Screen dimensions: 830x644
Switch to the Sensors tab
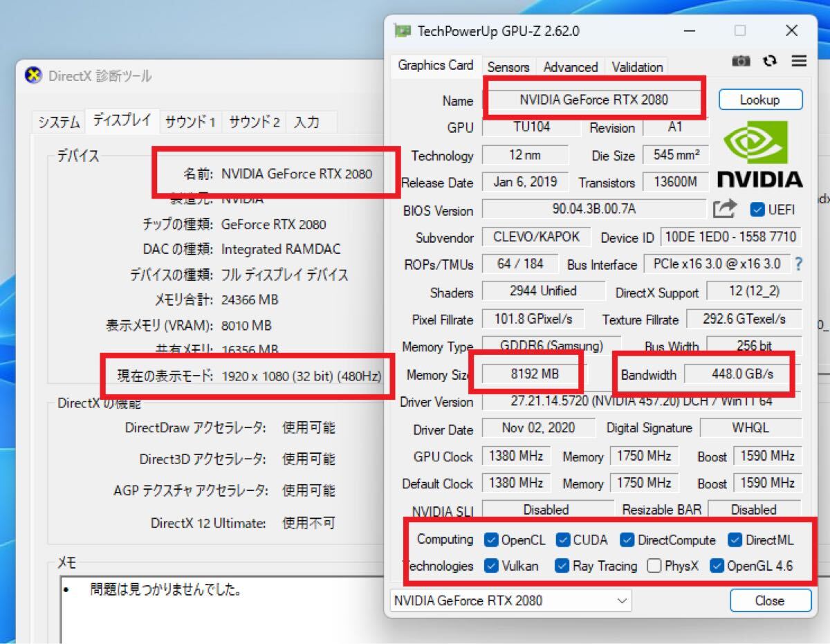pos(508,67)
